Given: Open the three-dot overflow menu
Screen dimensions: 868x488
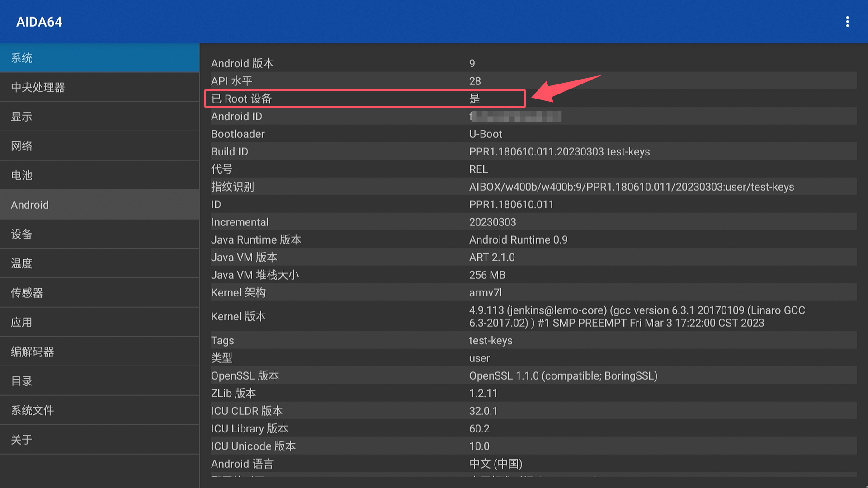Looking at the screenshot, I should pyautogui.click(x=847, y=22).
